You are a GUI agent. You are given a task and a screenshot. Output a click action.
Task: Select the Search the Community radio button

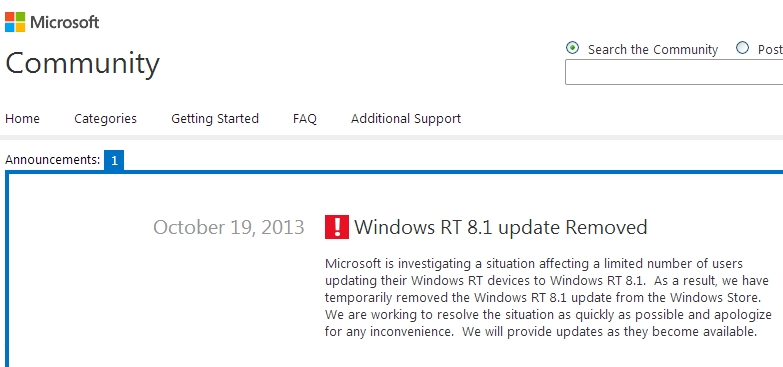[572, 48]
